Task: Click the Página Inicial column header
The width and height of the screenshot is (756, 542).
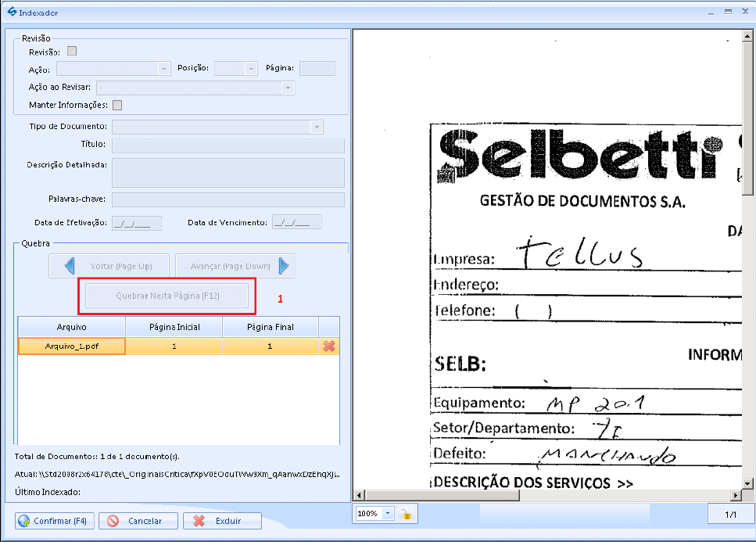Action: (174, 327)
